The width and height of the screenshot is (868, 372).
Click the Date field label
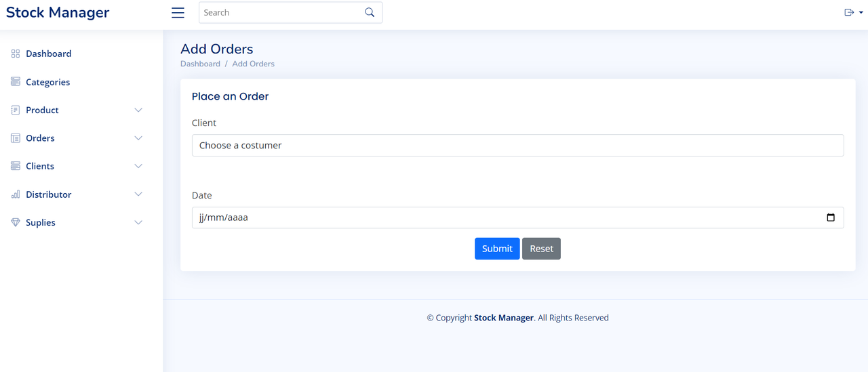(x=202, y=195)
